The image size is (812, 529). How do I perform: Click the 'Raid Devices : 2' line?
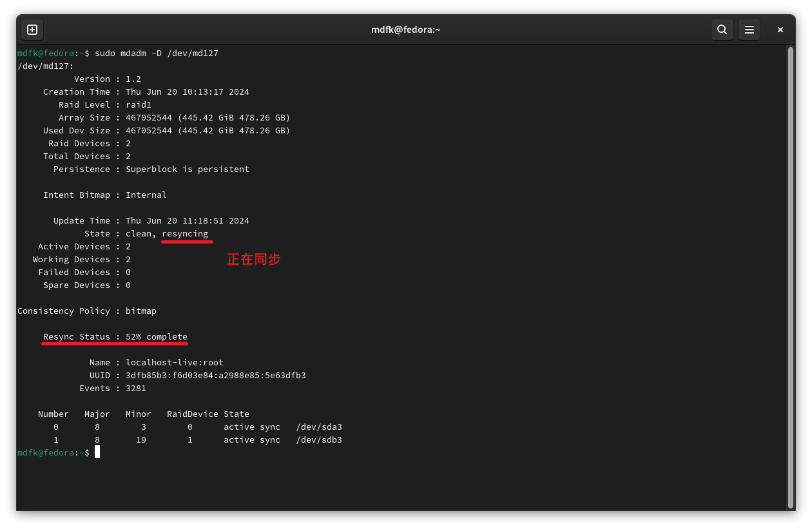click(90, 143)
